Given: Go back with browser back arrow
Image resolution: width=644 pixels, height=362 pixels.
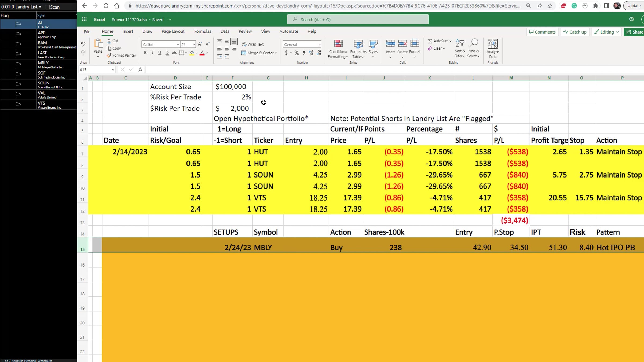Looking at the screenshot, I should pos(84,6).
